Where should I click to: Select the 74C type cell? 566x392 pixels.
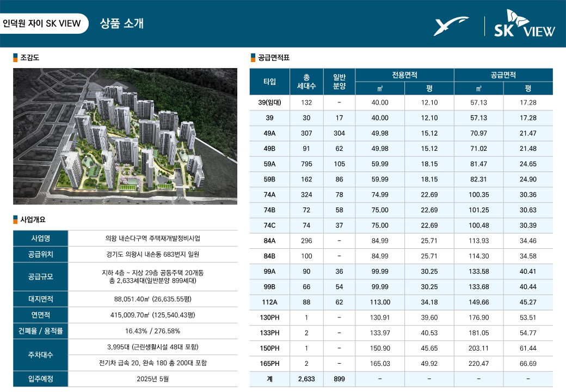coord(269,225)
